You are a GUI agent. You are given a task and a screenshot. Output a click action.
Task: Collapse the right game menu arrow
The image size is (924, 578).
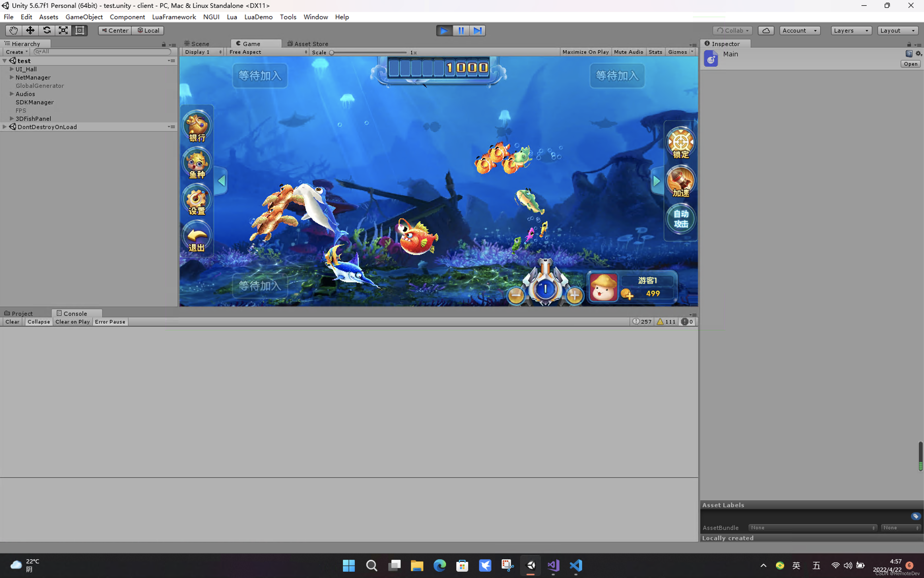pos(656,181)
